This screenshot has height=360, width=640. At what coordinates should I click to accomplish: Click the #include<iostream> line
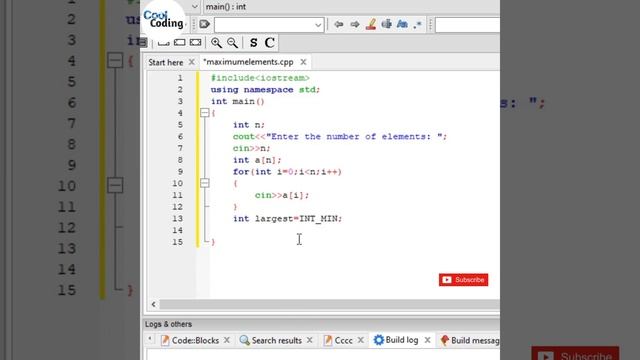[260, 78]
